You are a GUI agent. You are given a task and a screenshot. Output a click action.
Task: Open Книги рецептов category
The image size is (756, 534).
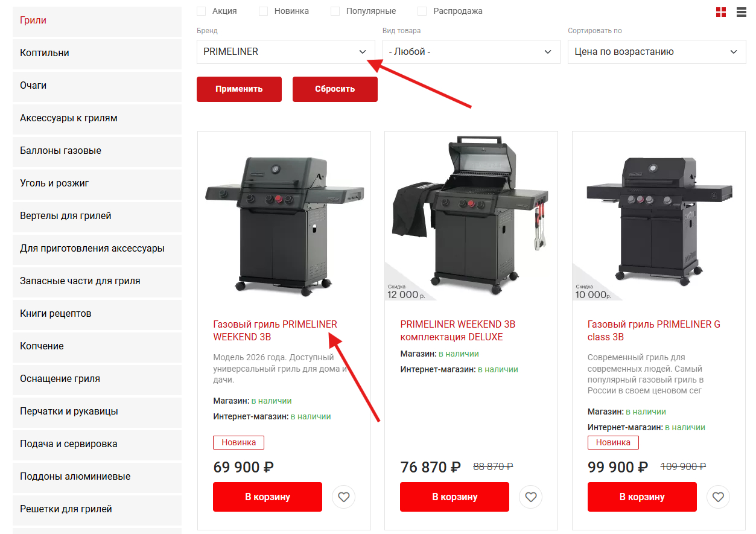coord(97,314)
